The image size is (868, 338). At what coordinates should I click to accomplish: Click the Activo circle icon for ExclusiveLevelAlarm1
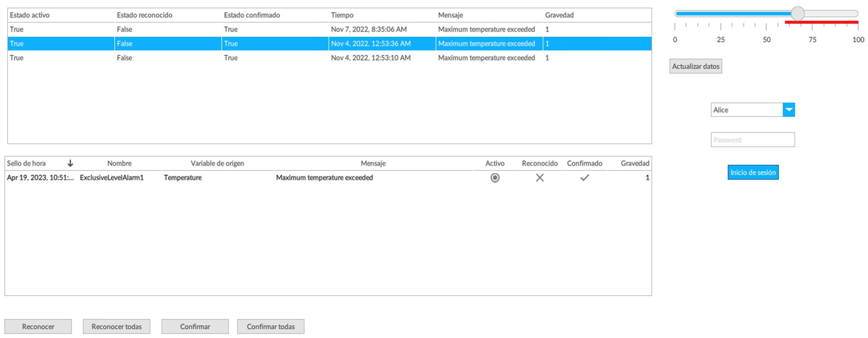tap(495, 178)
